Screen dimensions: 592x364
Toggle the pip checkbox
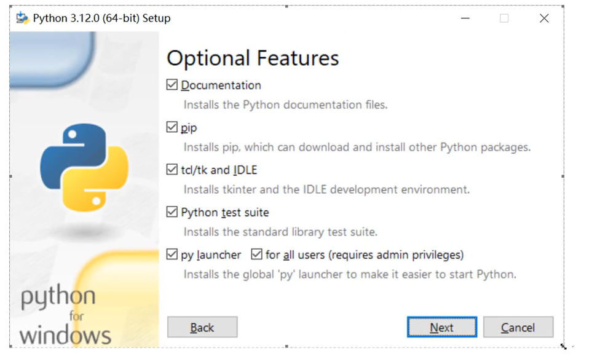(172, 127)
